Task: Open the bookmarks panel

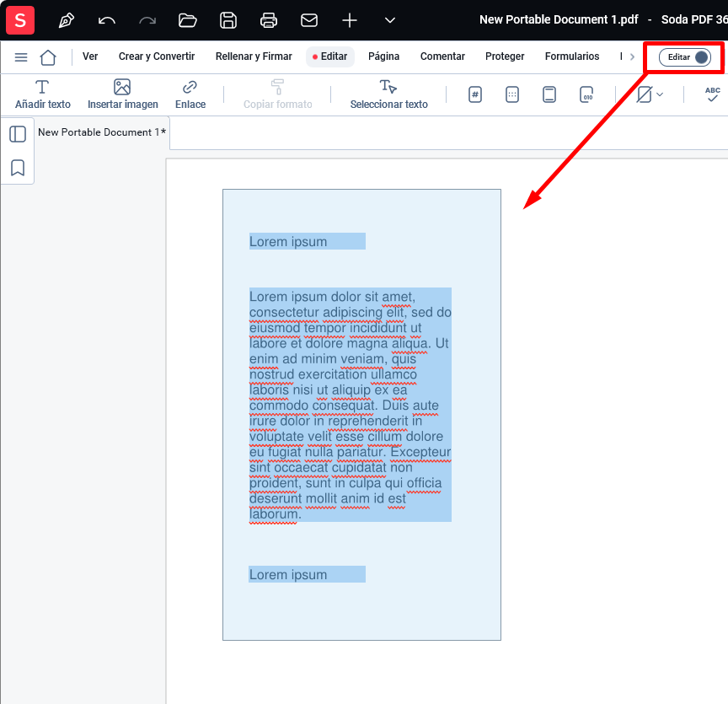Action: point(18,168)
